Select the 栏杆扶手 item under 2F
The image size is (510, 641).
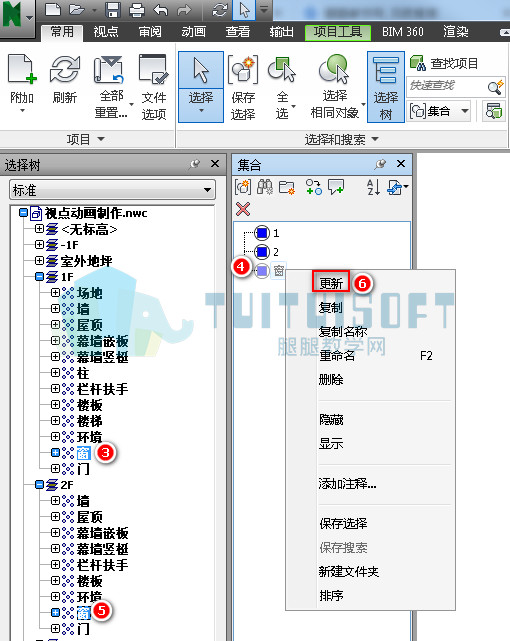coord(102,565)
